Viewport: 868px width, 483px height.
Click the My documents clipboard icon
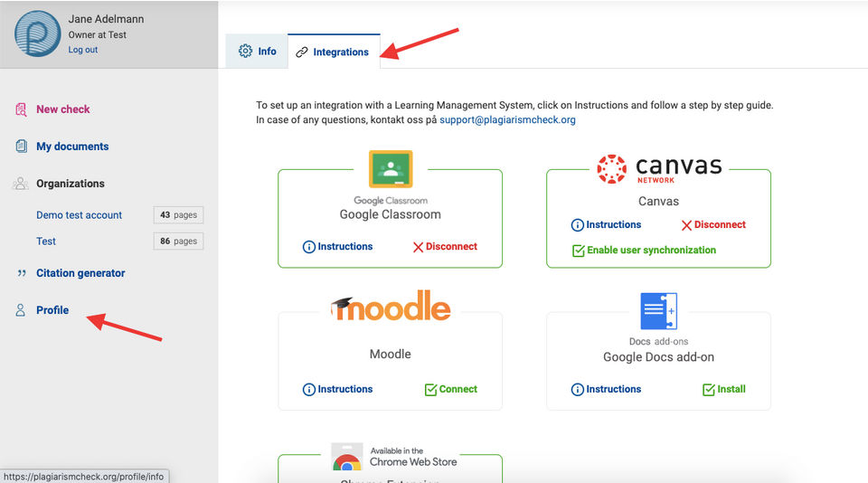(x=21, y=147)
